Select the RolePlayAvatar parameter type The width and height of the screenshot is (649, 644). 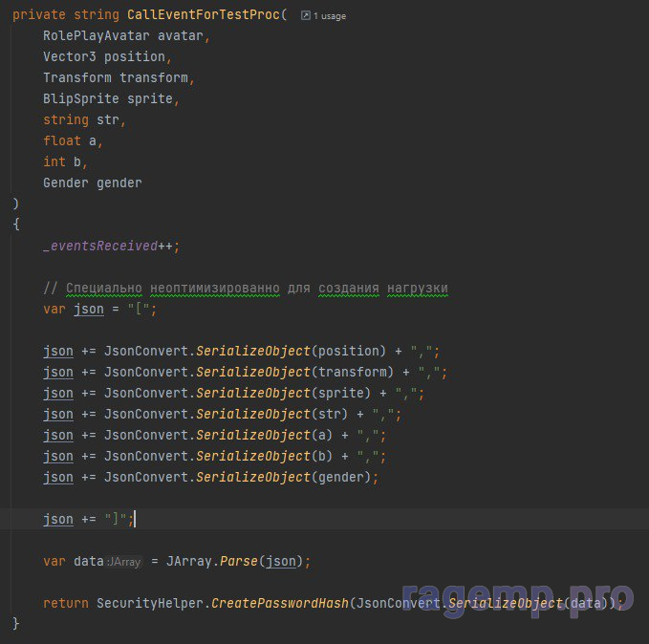tap(96, 36)
